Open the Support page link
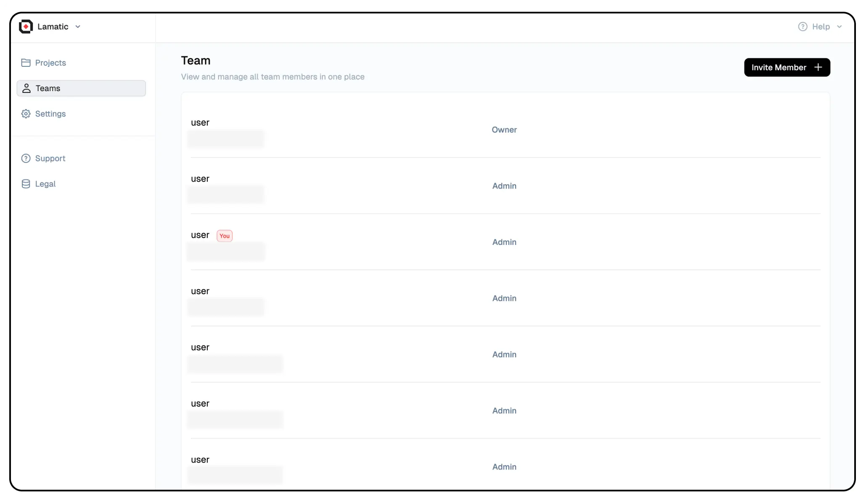The width and height of the screenshot is (866, 504). coord(50,158)
